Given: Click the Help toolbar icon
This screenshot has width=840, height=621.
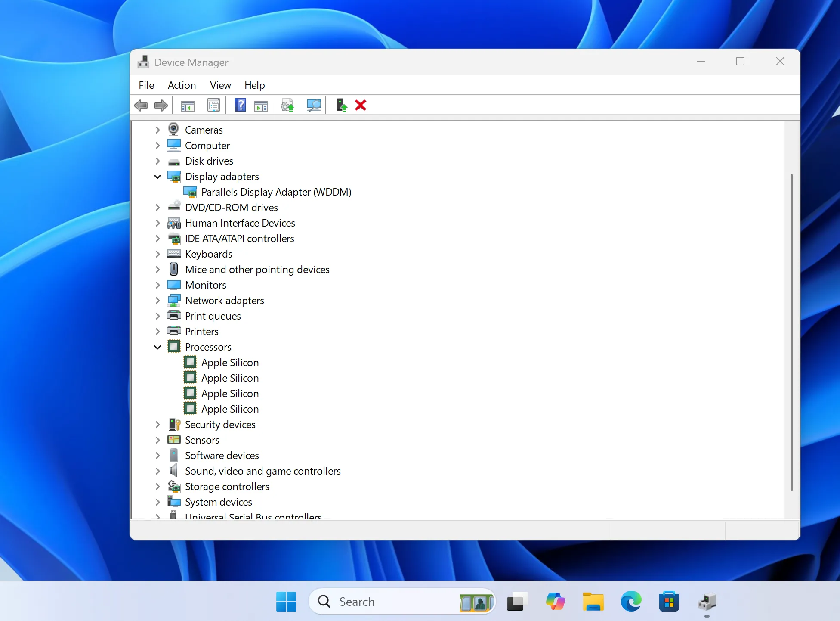Looking at the screenshot, I should click(x=240, y=105).
